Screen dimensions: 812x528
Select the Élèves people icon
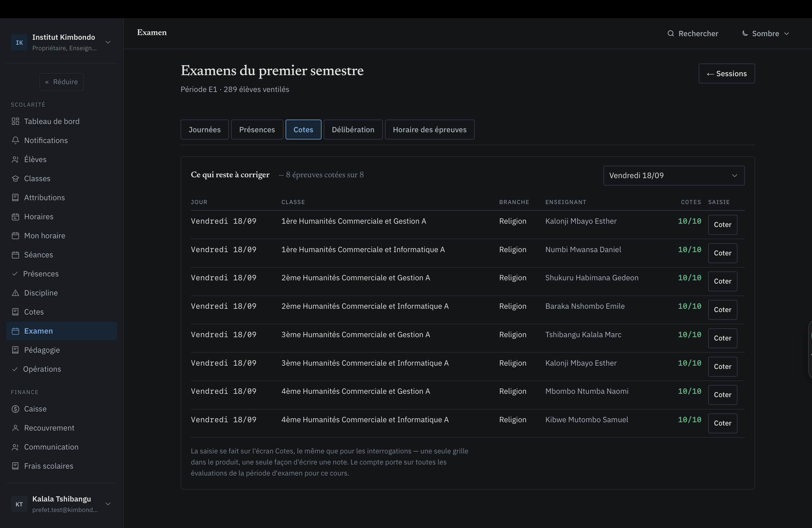pyautogui.click(x=15, y=160)
